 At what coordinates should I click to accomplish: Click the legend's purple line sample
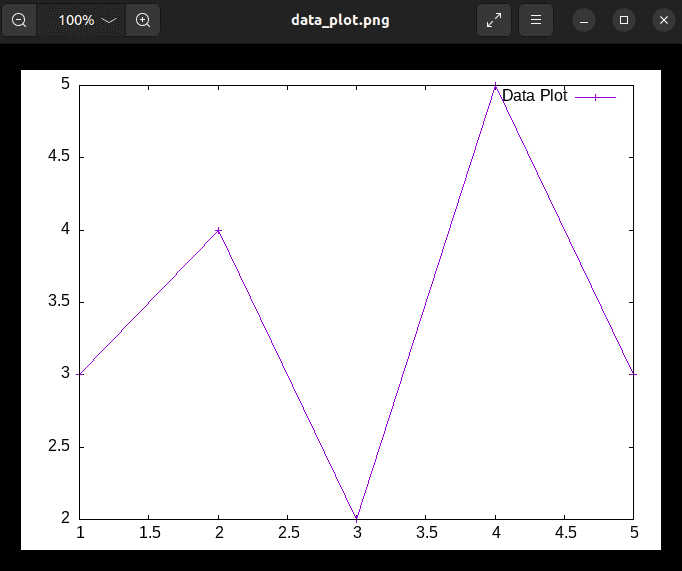595,97
